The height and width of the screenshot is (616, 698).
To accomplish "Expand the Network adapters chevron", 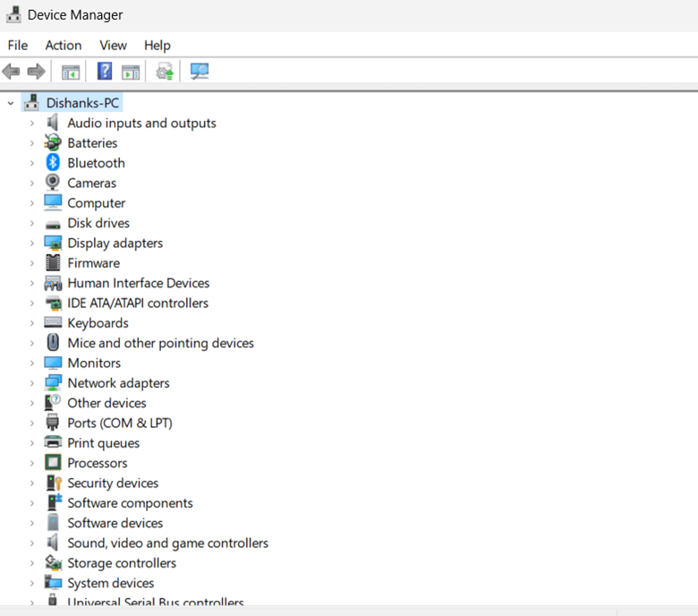I will [x=32, y=383].
